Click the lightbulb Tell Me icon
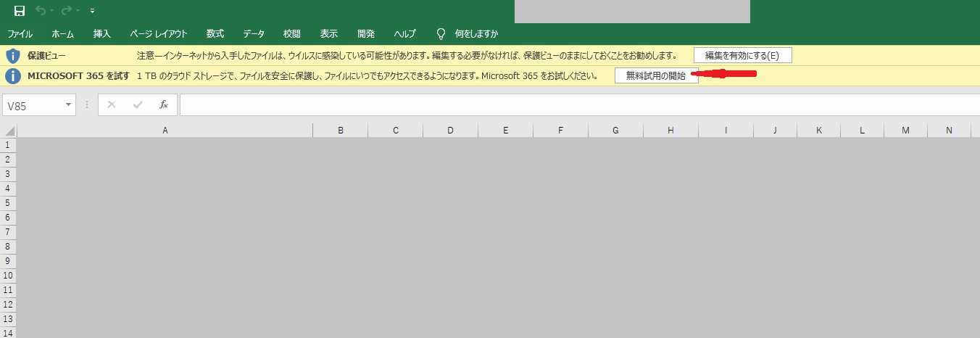Viewport: 980px width, 338px height. point(440,34)
